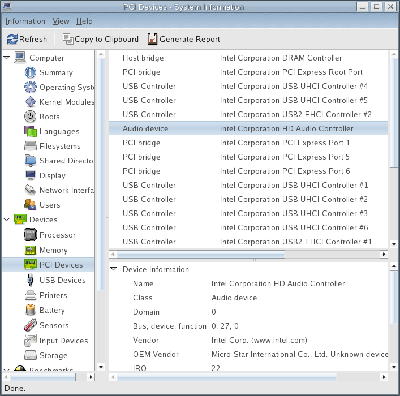Select the PCI Express Port 5 row
The width and height of the screenshot is (400, 396).
point(248,157)
